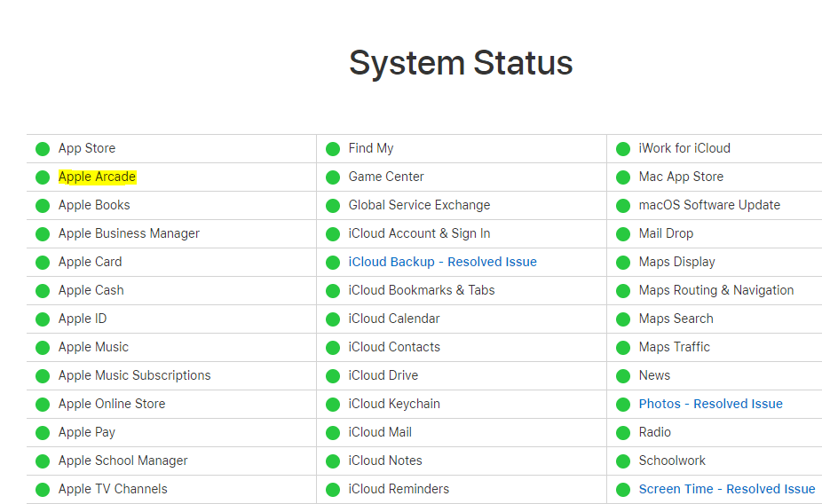Select the iCloud Notes entry
822x504 pixels.
tap(385, 461)
